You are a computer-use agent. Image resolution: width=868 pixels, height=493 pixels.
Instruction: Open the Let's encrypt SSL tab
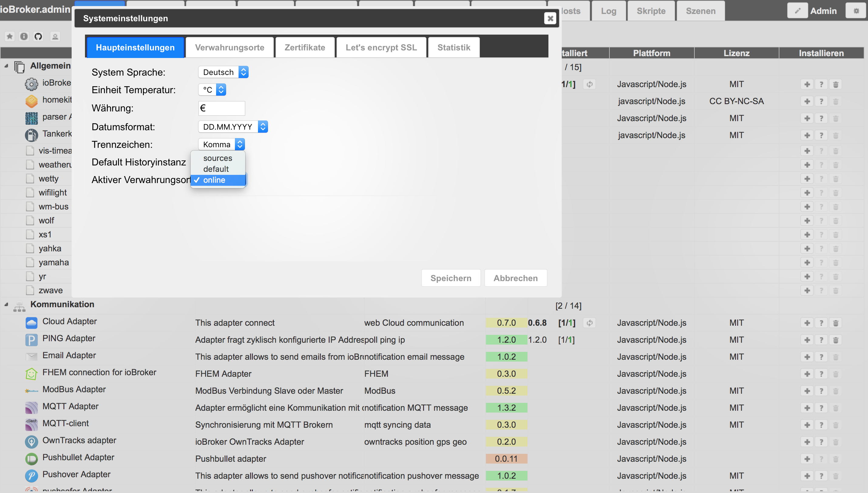381,47
